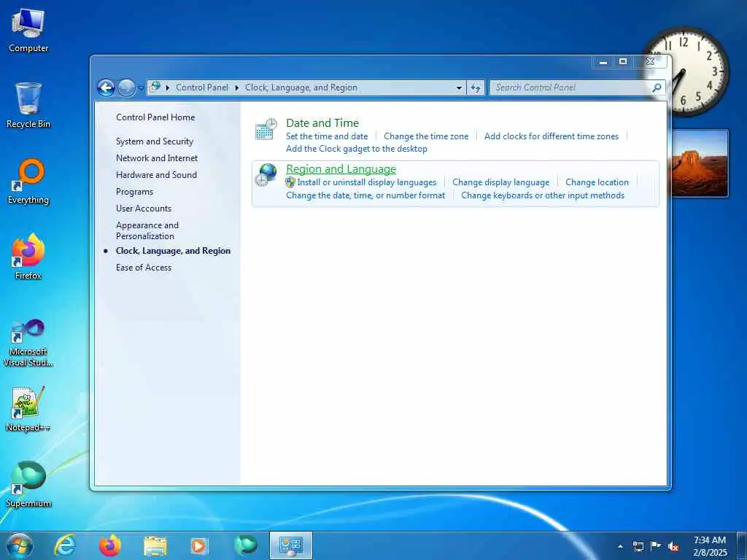Refresh the Control Panel address bar
The image size is (747, 560).
(x=476, y=87)
